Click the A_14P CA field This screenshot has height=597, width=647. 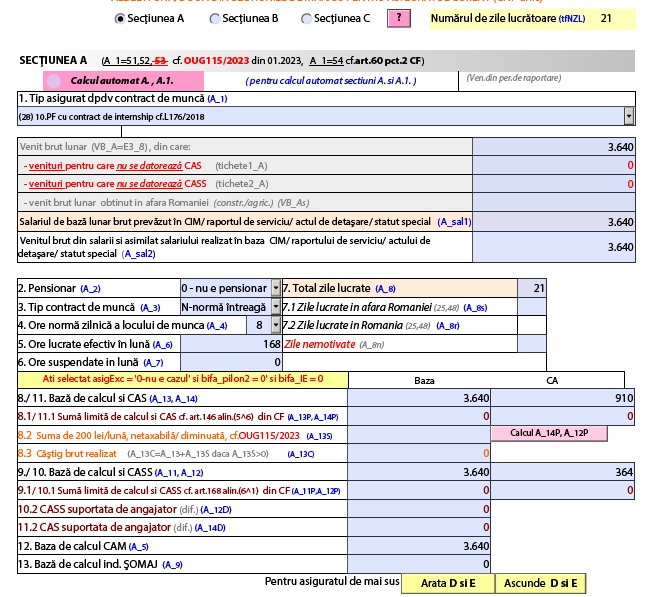pos(562,416)
